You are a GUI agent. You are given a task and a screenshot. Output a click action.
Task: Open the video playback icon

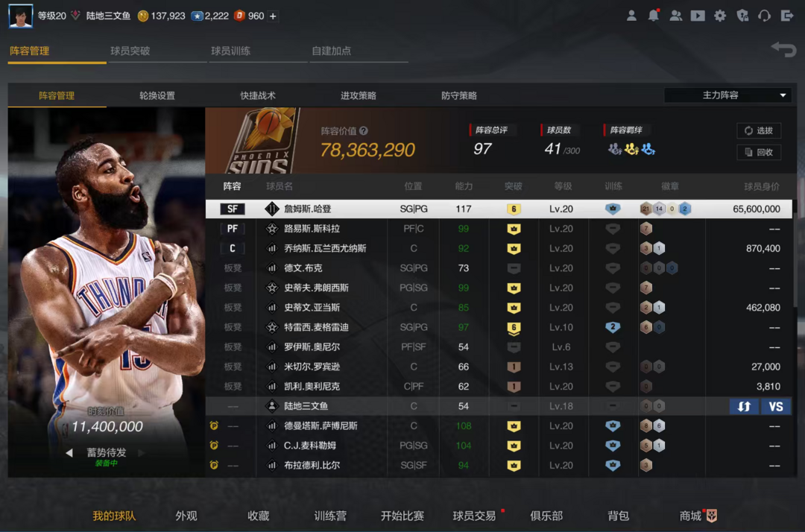coord(698,16)
